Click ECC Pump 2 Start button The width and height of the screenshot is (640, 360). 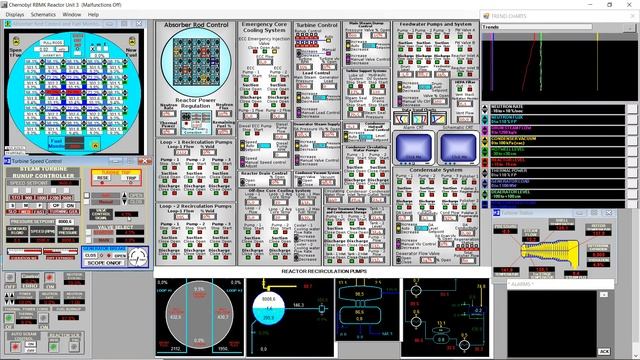point(284,80)
